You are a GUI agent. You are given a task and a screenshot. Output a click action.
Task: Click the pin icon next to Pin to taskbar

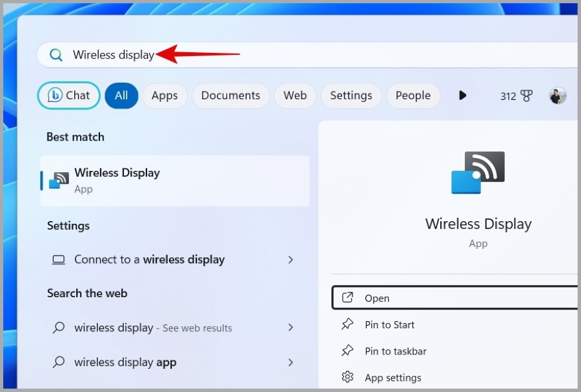347,350
